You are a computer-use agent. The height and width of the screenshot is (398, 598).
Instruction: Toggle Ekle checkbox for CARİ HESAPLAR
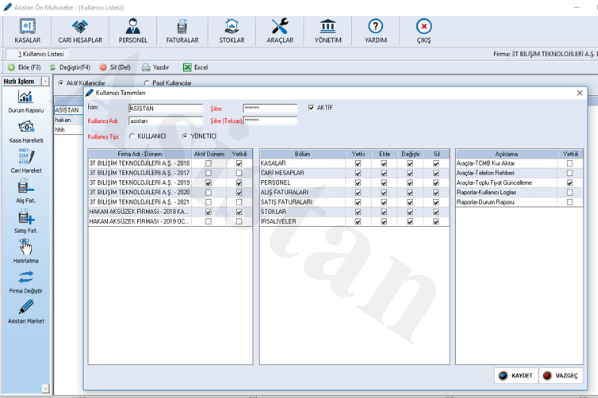tap(384, 173)
